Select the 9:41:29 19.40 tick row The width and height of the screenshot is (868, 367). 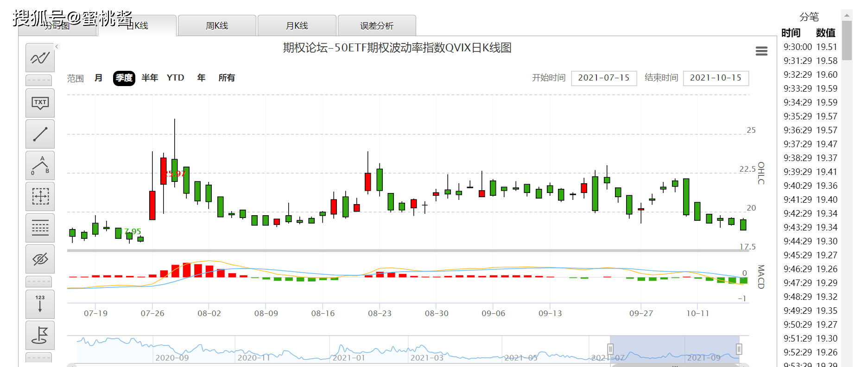click(x=810, y=199)
